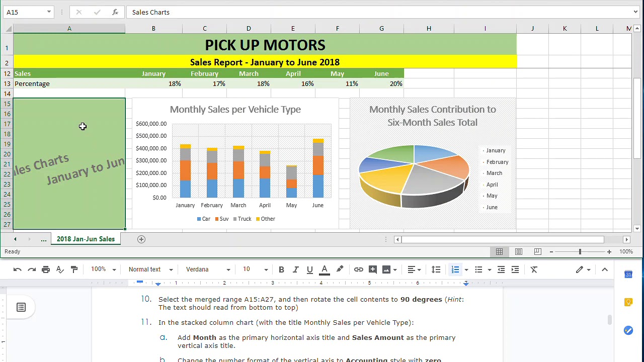Toggle bold formatting in Docs

point(281,269)
